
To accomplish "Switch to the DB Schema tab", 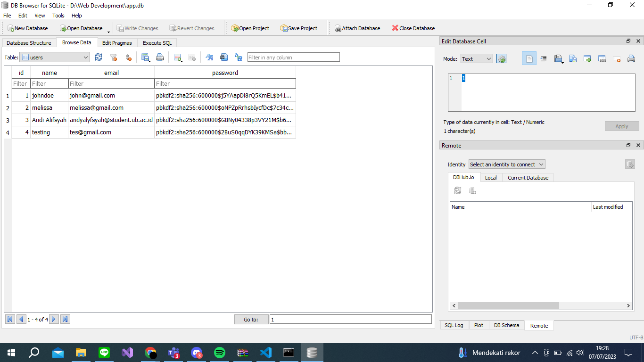I will tap(506, 325).
